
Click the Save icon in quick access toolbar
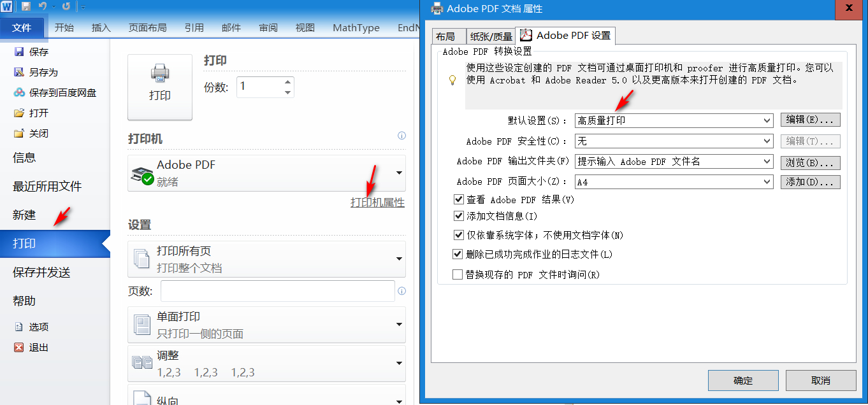(26, 6)
